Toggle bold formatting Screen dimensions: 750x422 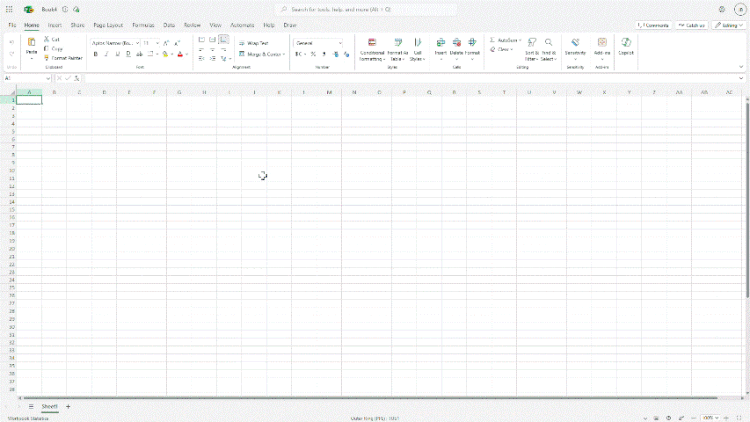click(96, 54)
